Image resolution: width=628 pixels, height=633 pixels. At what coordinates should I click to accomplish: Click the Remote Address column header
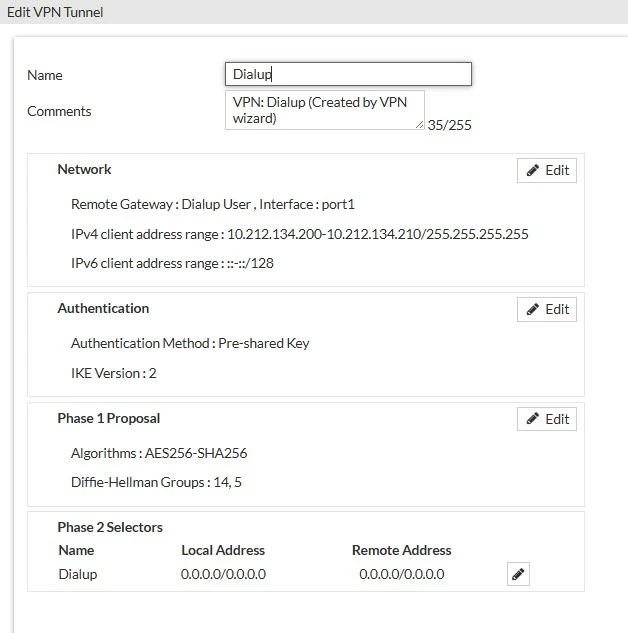tap(402, 550)
